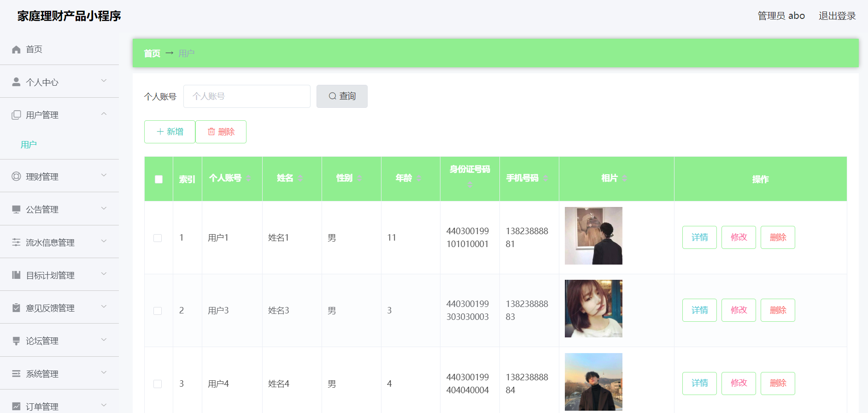Collapse the 用户管理 menu chevron
The width and height of the screenshot is (868, 413).
104,114
